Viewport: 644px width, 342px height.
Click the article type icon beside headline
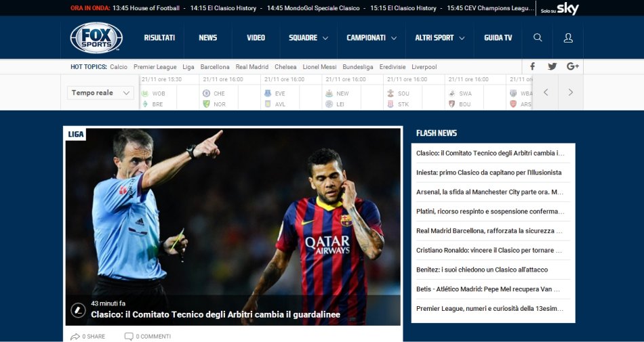point(78,310)
